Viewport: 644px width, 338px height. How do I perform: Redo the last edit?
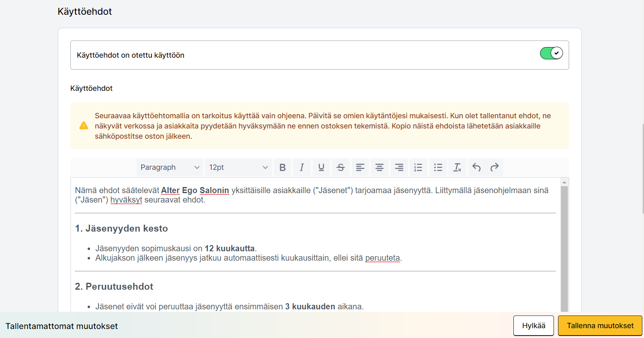pos(495,167)
